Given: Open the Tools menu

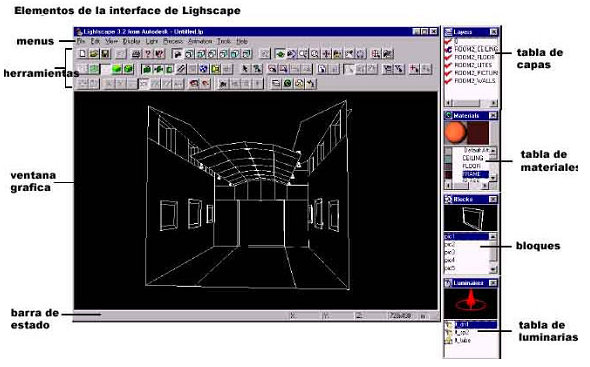Looking at the screenshot, I should click(x=224, y=41).
